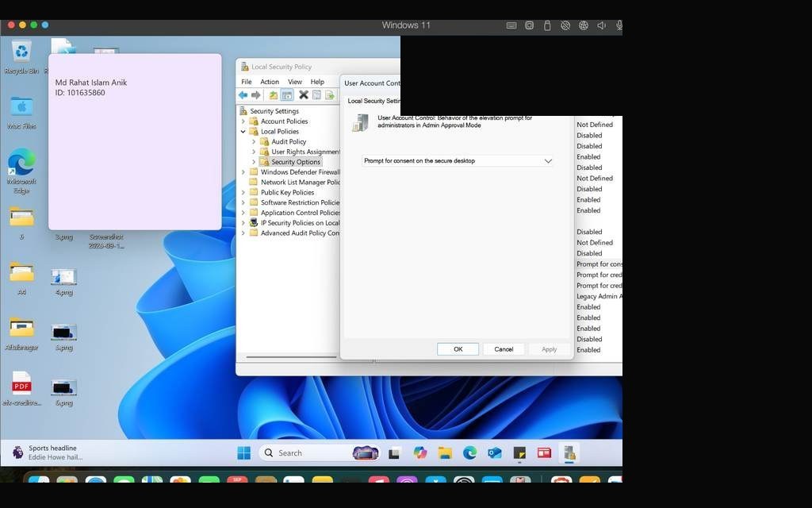Open Mac Files folder on desktop
812x508 pixels.
(x=21, y=112)
